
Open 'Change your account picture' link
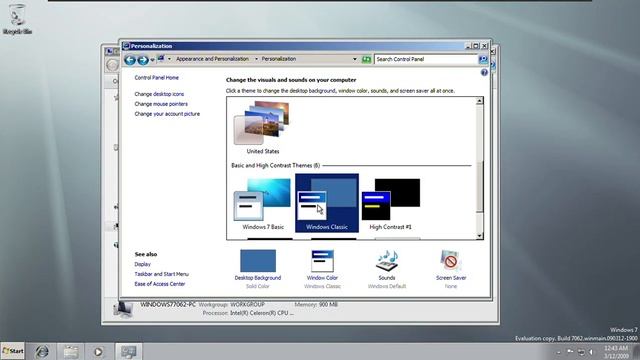tap(167, 114)
